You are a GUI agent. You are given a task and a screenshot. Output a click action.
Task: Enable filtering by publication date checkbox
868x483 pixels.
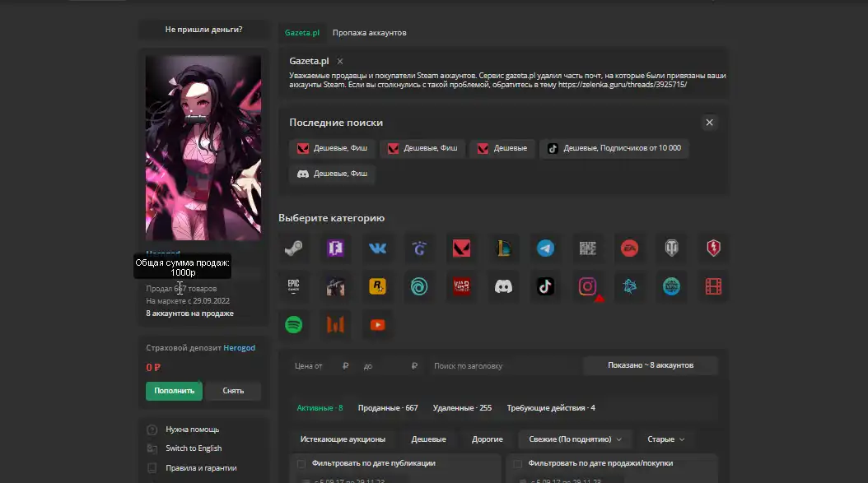301,463
